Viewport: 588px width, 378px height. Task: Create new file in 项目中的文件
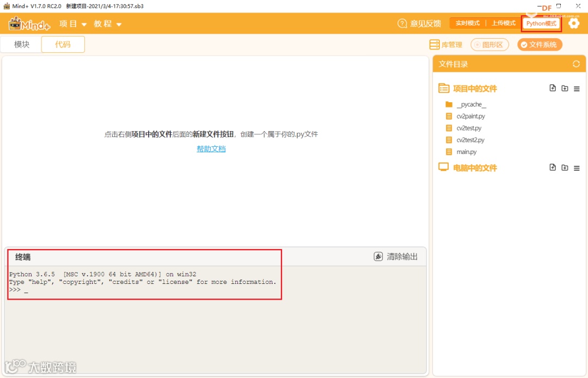click(x=553, y=88)
